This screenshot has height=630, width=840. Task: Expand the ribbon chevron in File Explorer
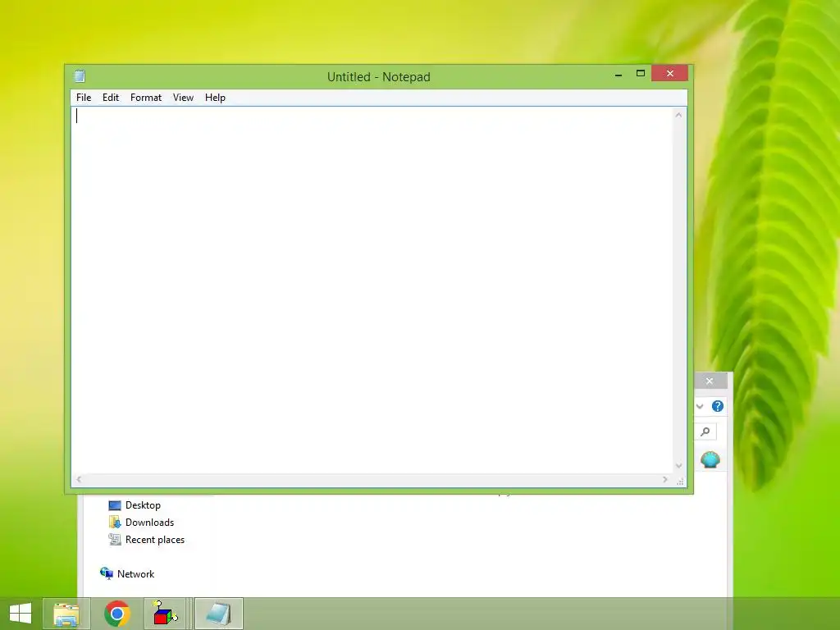[x=700, y=406]
